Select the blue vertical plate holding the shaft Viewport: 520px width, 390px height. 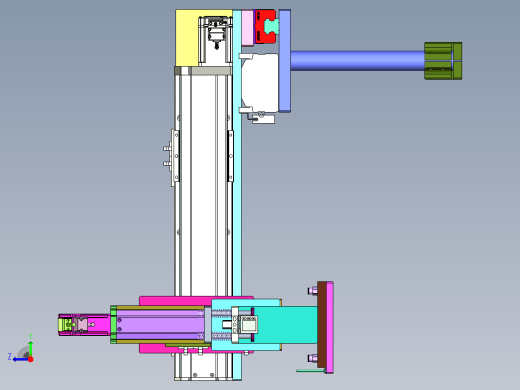(x=284, y=61)
